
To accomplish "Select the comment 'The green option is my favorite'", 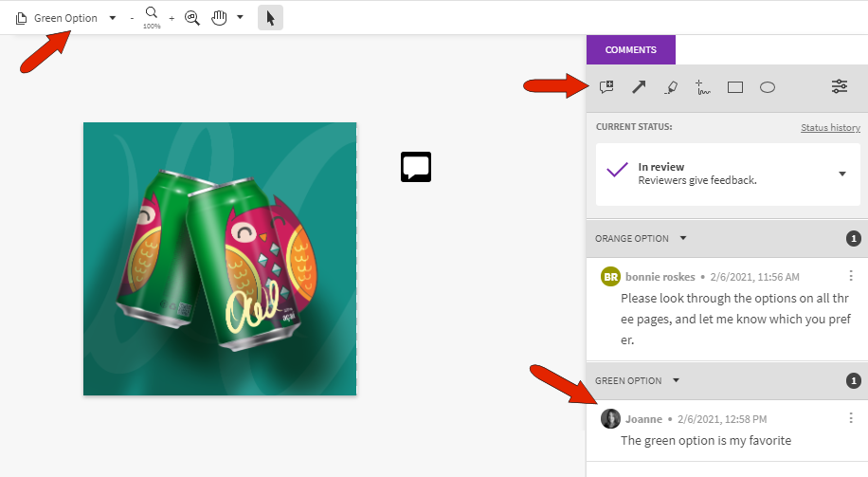I will point(706,440).
